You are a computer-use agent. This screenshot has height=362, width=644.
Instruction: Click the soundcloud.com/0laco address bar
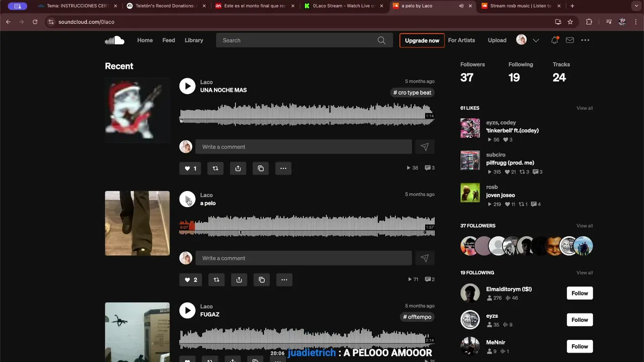click(x=86, y=22)
